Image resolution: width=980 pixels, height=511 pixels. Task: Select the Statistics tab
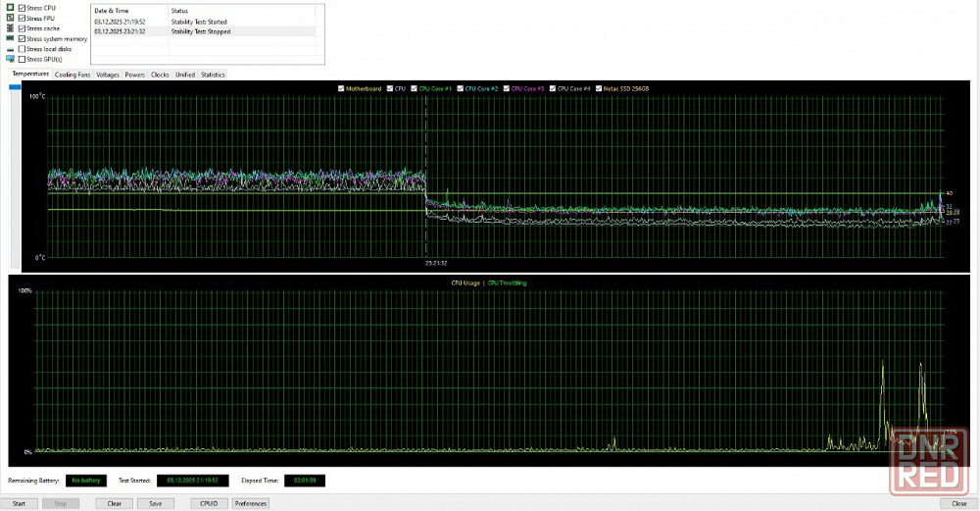[213, 75]
